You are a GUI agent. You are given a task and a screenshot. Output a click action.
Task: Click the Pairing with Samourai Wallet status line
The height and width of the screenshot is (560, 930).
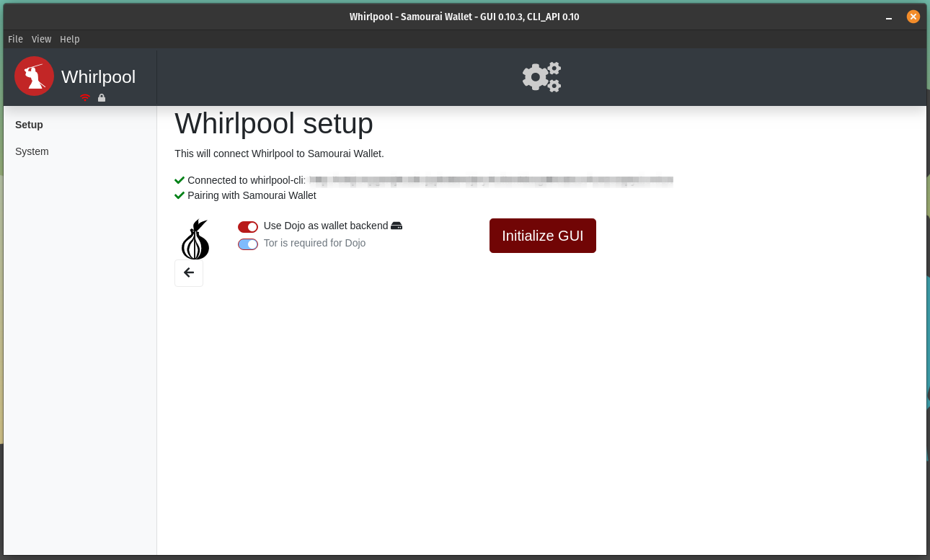[245, 195]
